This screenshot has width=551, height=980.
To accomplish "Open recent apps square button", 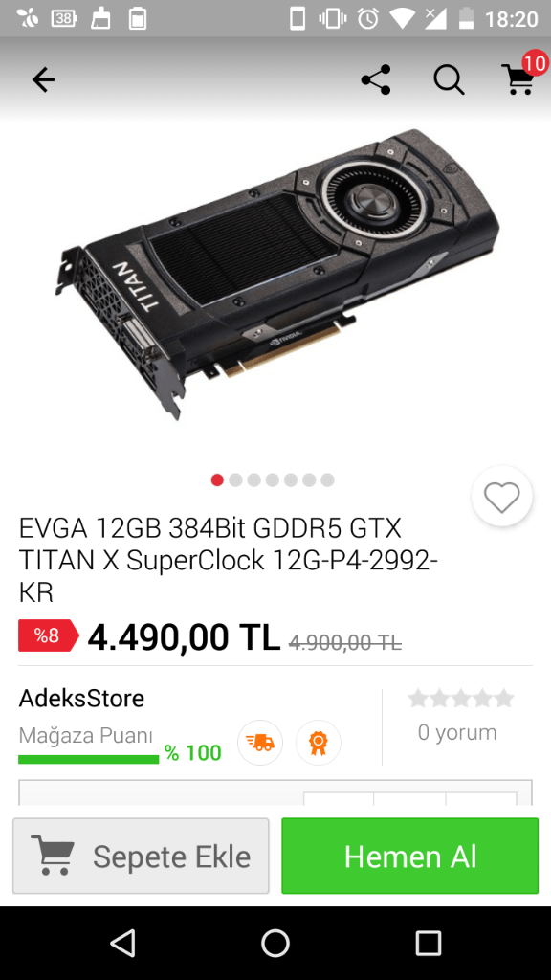I will (429, 943).
